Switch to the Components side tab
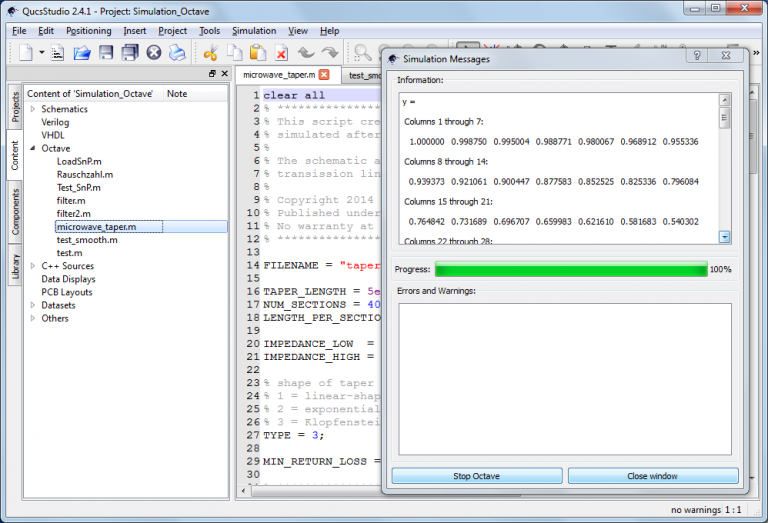The image size is (768, 523). [15, 211]
